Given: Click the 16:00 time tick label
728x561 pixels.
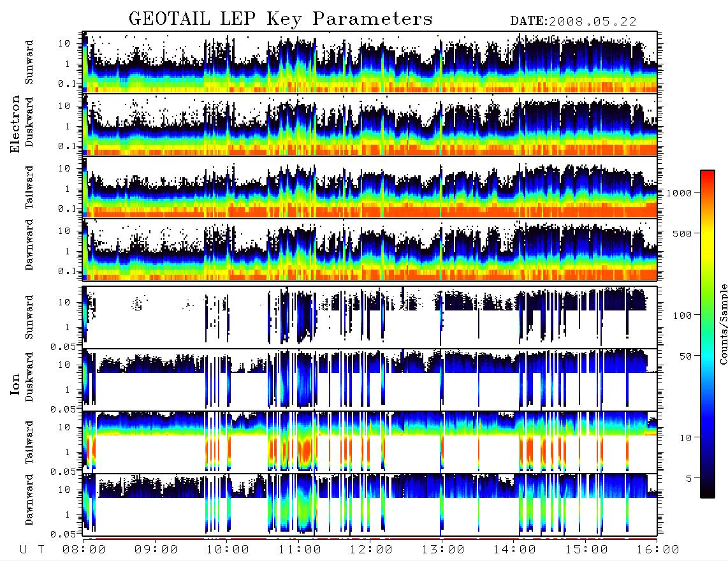Looking at the screenshot, I should coord(657,550).
